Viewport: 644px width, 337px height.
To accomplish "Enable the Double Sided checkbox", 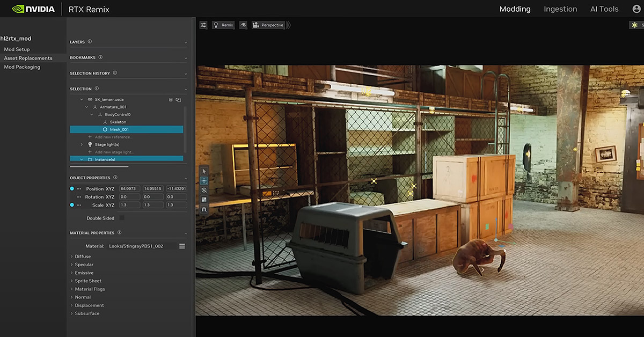I will click(x=121, y=218).
